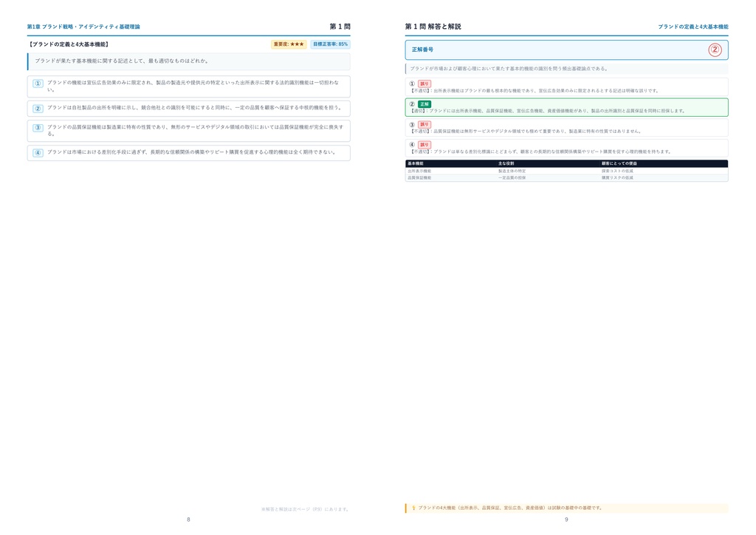The width and height of the screenshot is (756, 535).
Task: Click the table cell '品質保証機能'
Action: pyautogui.click(x=419, y=177)
